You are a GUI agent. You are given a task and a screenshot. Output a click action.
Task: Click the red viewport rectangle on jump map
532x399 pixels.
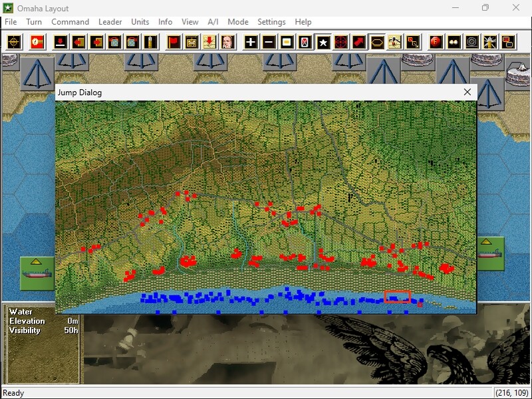pyautogui.click(x=397, y=297)
